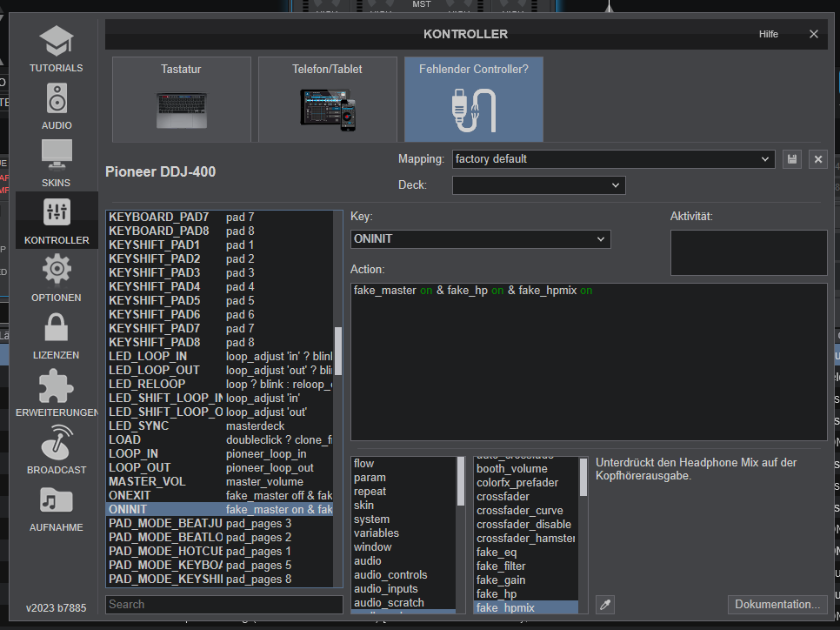
Task: Choose the repeat action category
Action: tap(403, 491)
